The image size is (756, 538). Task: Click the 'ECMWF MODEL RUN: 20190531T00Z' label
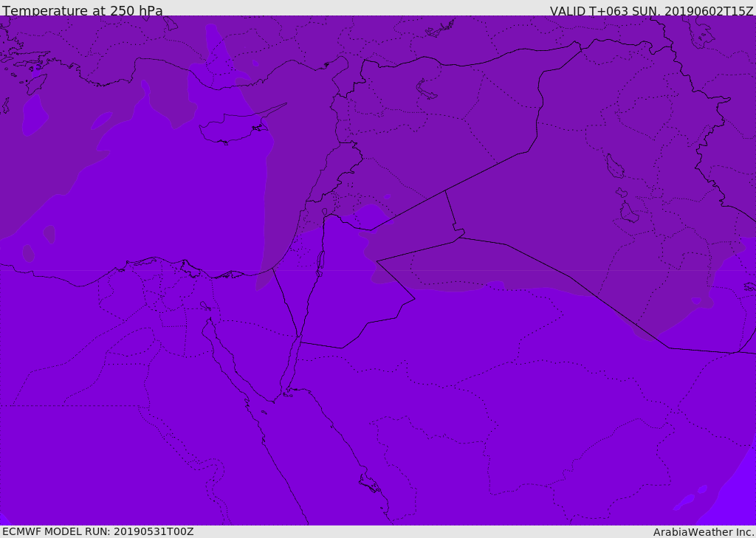click(x=98, y=531)
